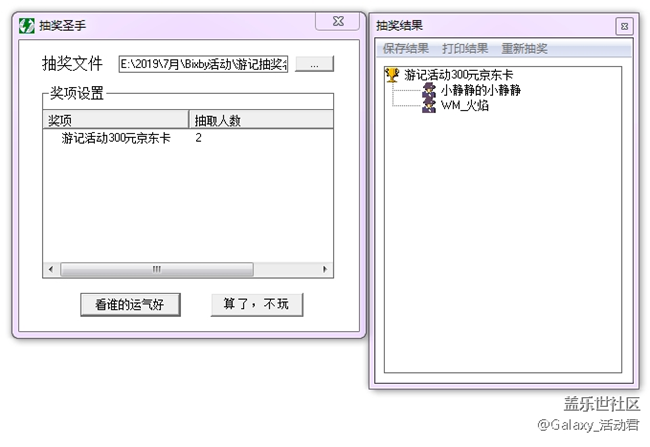Select winner 小静静的小静静 in results tree
Viewport: 650px width, 447px height.
tap(480, 90)
